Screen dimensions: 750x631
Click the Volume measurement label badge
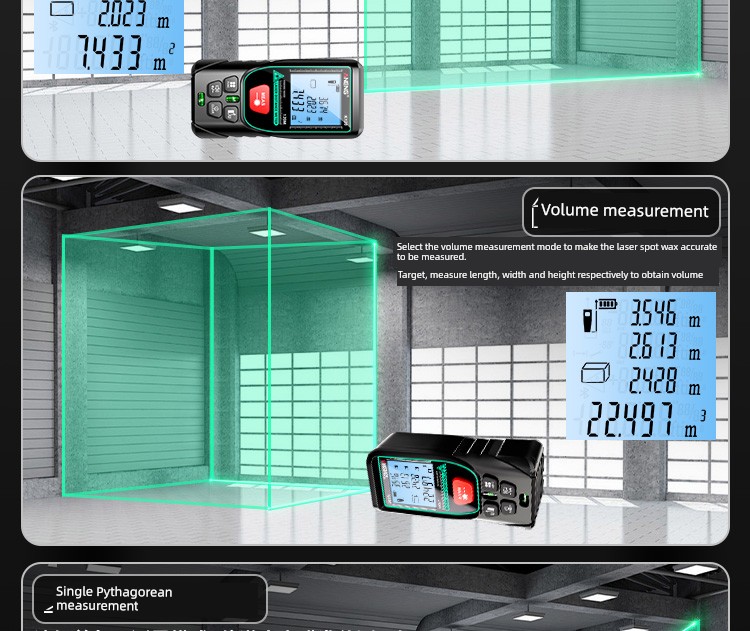click(621, 211)
